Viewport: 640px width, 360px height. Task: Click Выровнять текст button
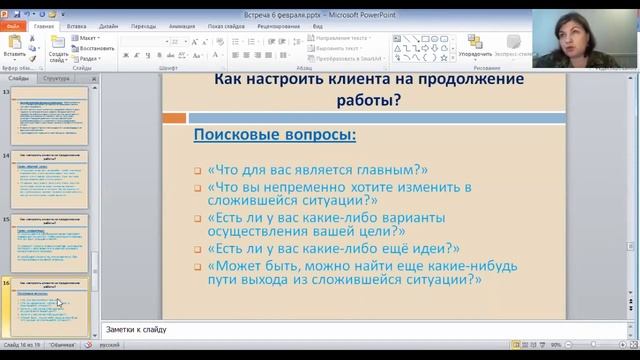pos(335,48)
